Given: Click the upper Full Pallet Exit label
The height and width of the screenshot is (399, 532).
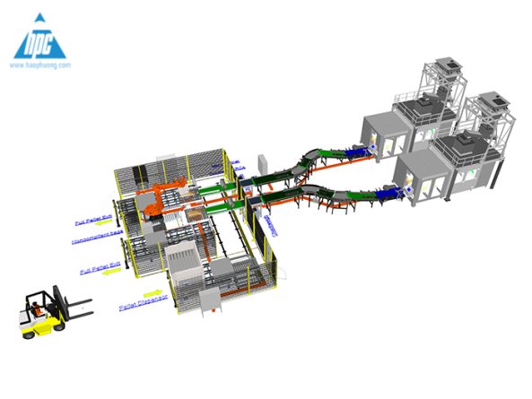Looking at the screenshot, I should pyautogui.click(x=93, y=219).
